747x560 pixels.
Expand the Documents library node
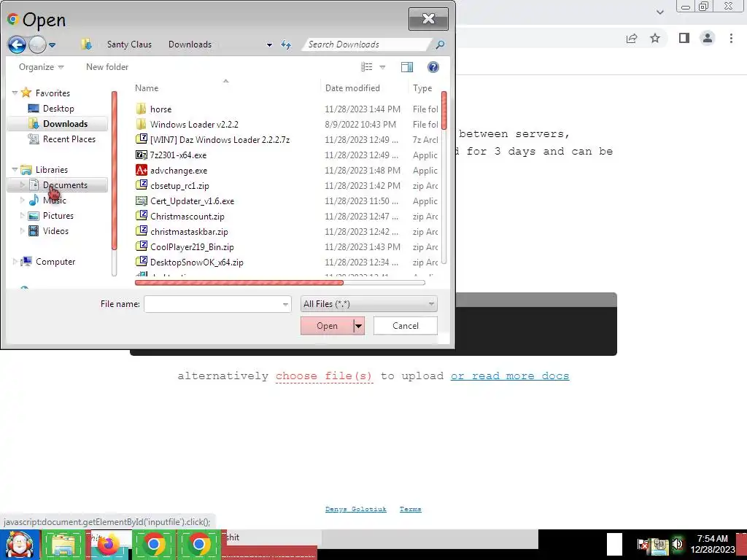pos(22,184)
